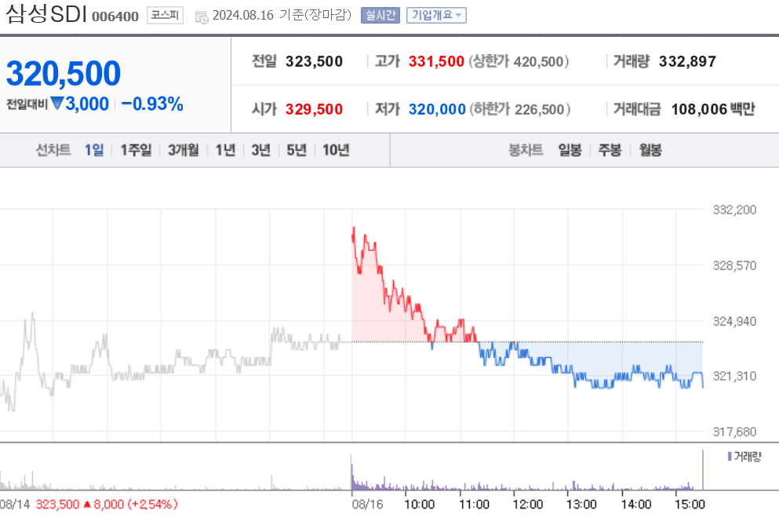Click the 2024.08.16 기준(장마감) date text

pyautogui.click(x=282, y=16)
